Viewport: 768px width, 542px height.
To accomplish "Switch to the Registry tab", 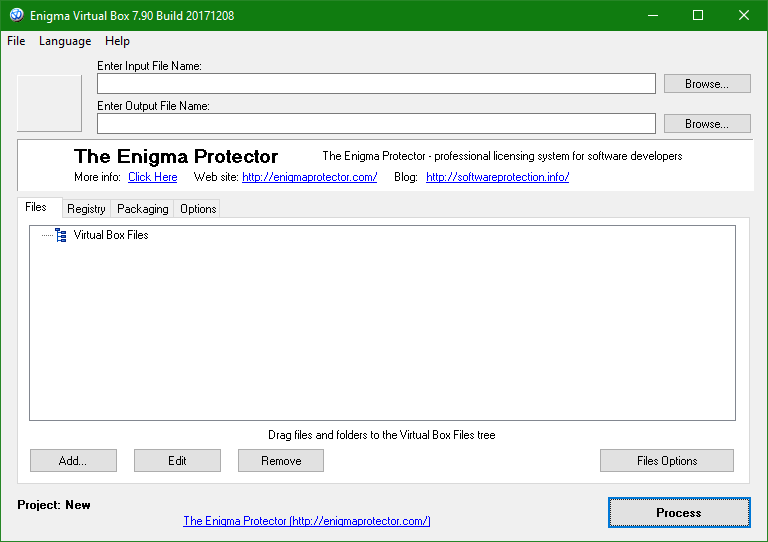I will click(x=86, y=209).
